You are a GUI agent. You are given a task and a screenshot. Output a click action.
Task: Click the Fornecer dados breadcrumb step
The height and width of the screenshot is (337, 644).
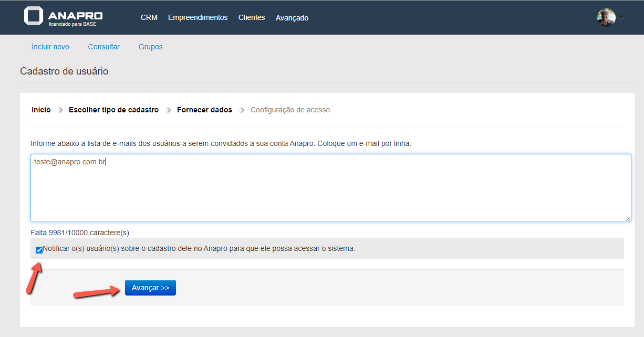(x=204, y=110)
